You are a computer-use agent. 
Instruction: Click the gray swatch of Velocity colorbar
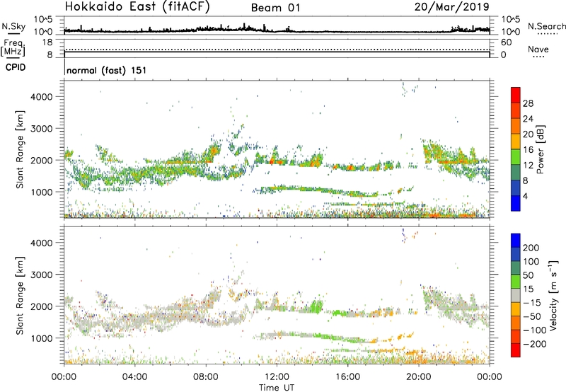pos(516,295)
